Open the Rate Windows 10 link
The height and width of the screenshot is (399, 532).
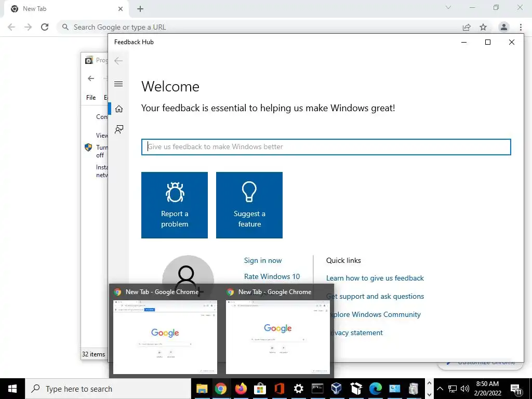tap(272, 276)
